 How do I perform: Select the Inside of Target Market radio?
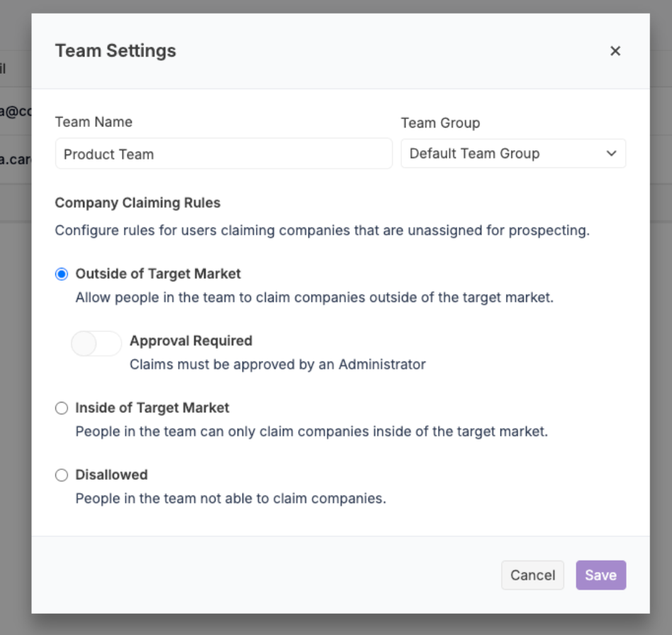point(62,408)
